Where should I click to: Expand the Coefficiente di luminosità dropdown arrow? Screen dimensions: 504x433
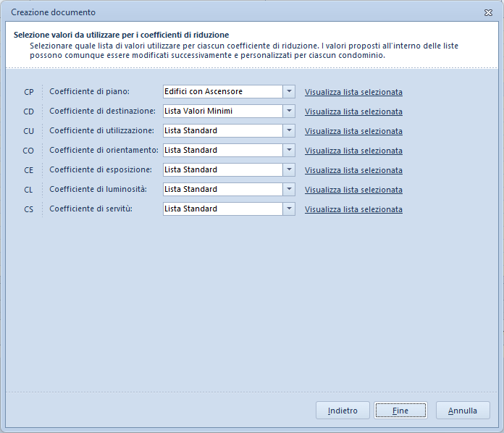[289, 189]
